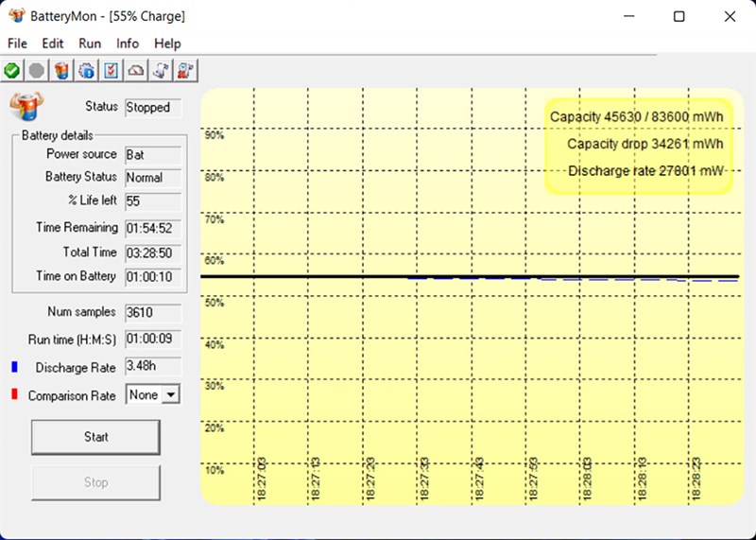The height and width of the screenshot is (540, 756).
Task: Click the Capacity 45630 / 83600 mWh text
Action: [636, 116]
